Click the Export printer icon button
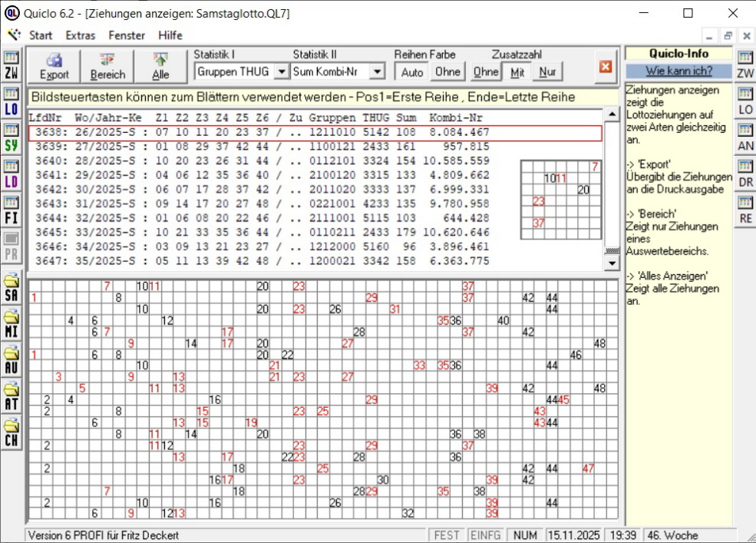 (54, 66)
